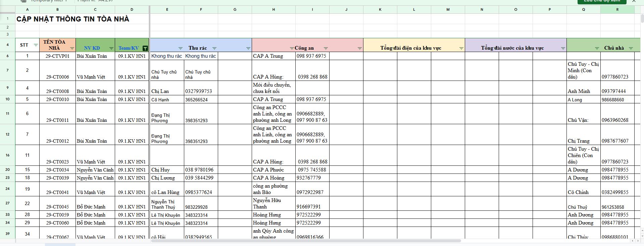
Task: Click active green filter on Team/KV header
Action: click(x=145, y=48)
